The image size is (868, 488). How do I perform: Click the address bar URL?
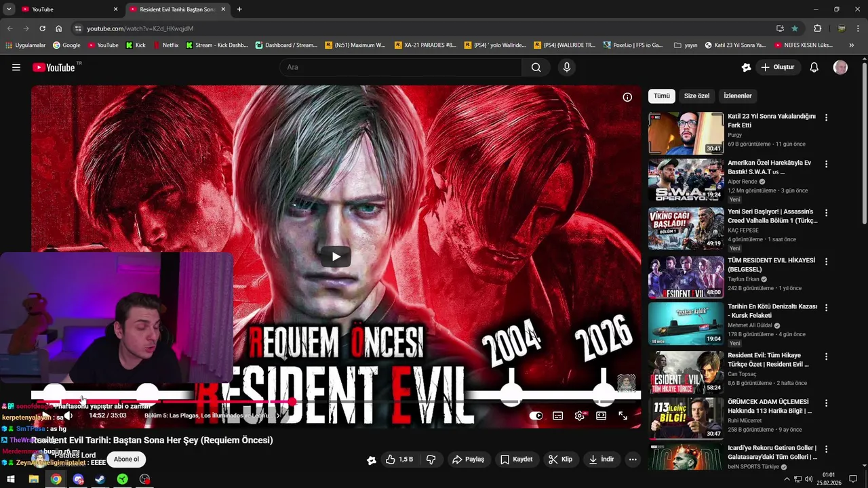[140, 28]
